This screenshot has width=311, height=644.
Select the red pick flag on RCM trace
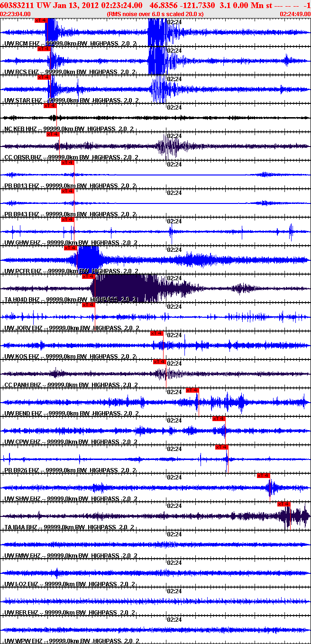click(x=41, y=20)
